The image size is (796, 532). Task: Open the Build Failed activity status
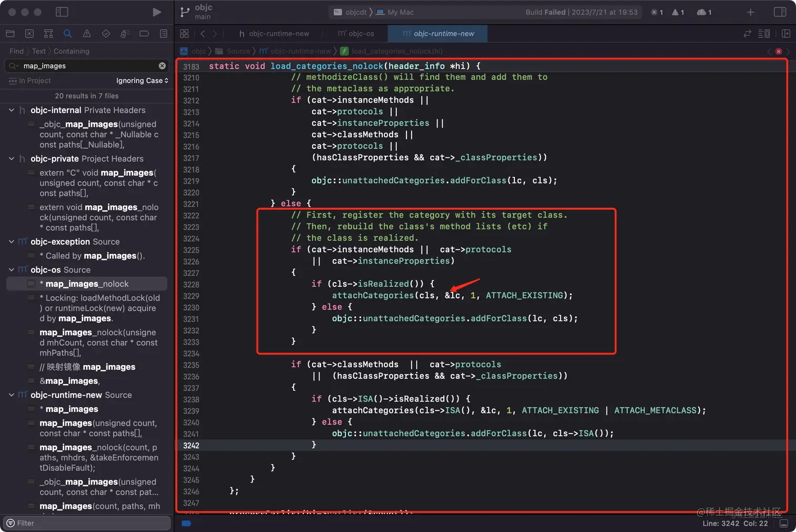click(581, 12)
